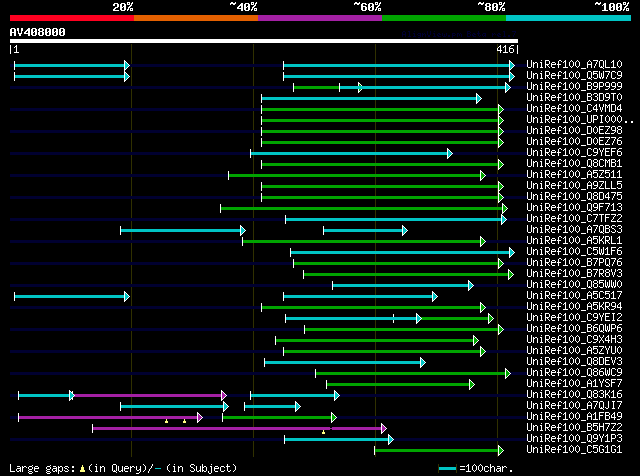Click the cyan alignment bar for Q9Y1P3
Screen dimensions: 640x476
(x=339, y=440)
